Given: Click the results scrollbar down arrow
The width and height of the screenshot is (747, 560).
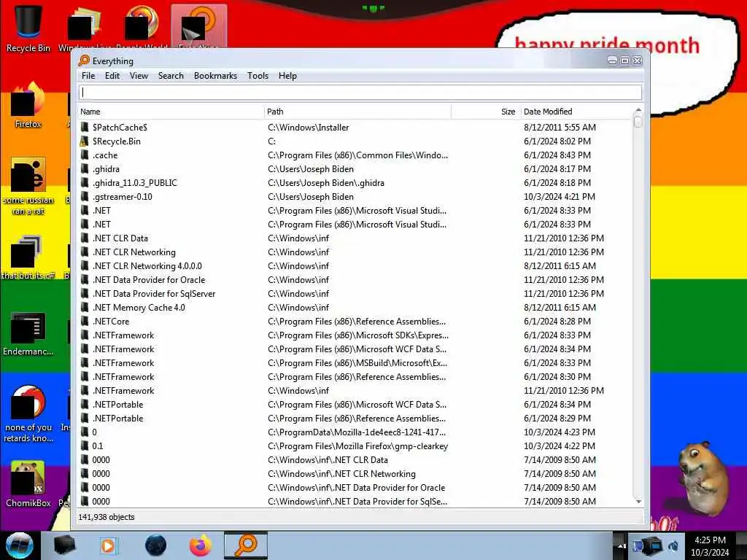Looking at the screenshot, I should (638, 502).
